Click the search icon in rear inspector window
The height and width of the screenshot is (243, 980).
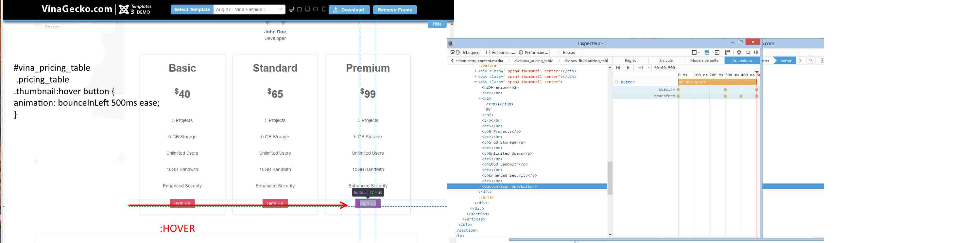coord(811,61)
